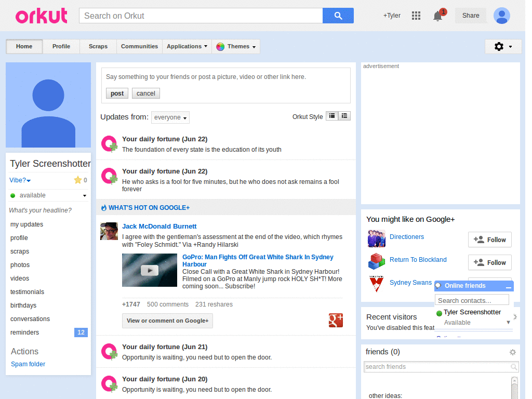The image size is (532, 399).
Task: Switch to first Orkut Style view icon
Action: pos(332,116)
